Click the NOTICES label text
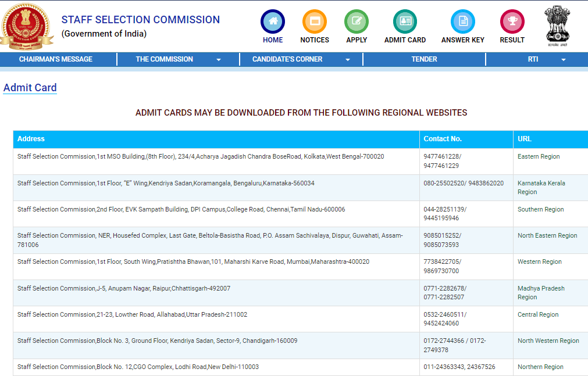The image size is (588, 376). pos(315,40)
